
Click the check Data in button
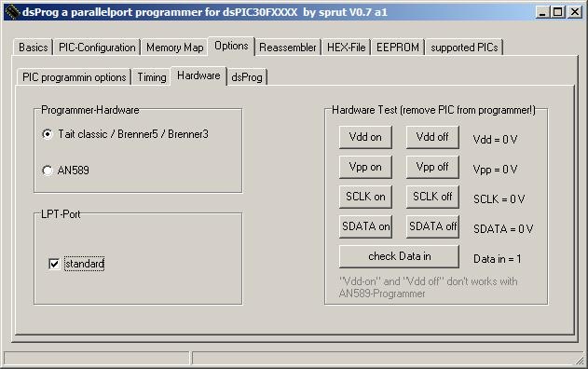tap(399, 256)
